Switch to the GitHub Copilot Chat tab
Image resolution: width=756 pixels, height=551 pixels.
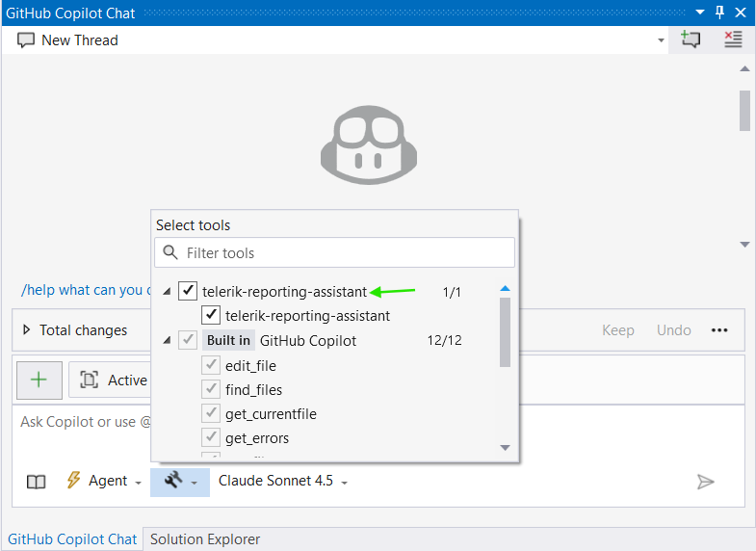pos(72,538)
